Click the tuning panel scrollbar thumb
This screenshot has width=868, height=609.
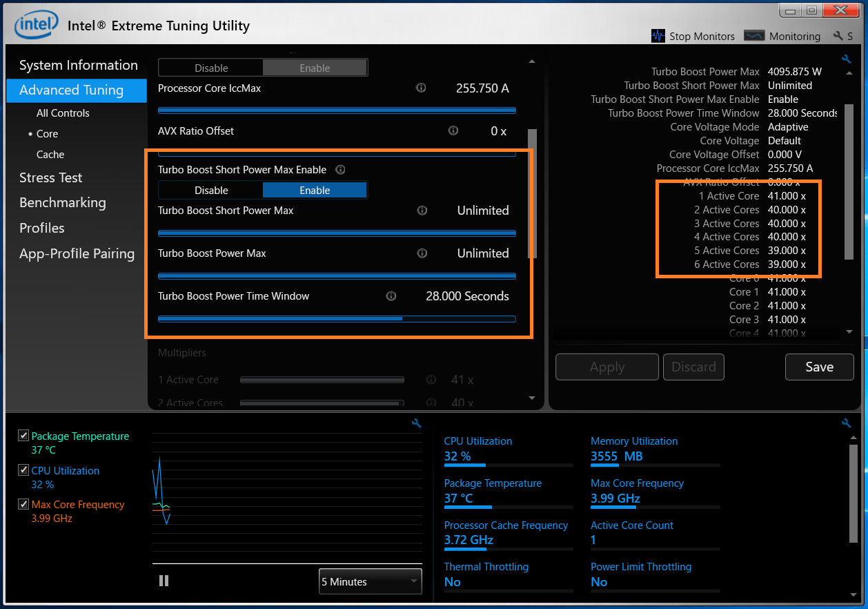[531, 193]
